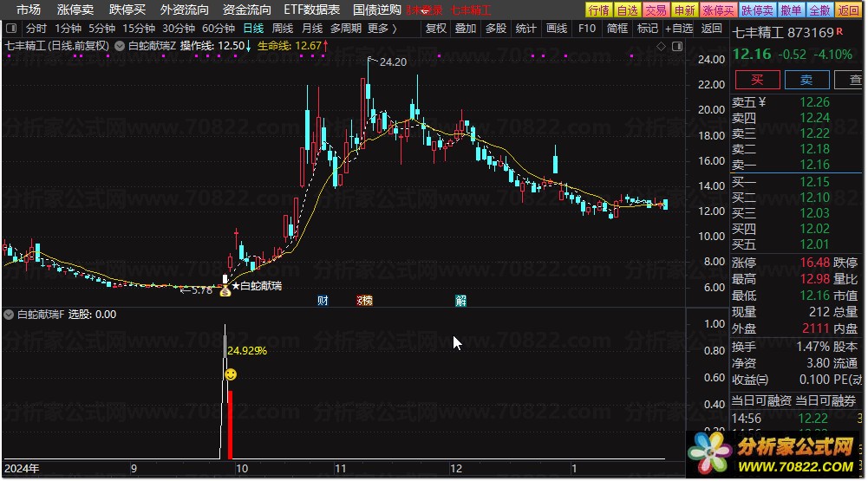Click the 复权 toolbar button
Viewport: 868px width, 481px height.
(x=436, y=29)
